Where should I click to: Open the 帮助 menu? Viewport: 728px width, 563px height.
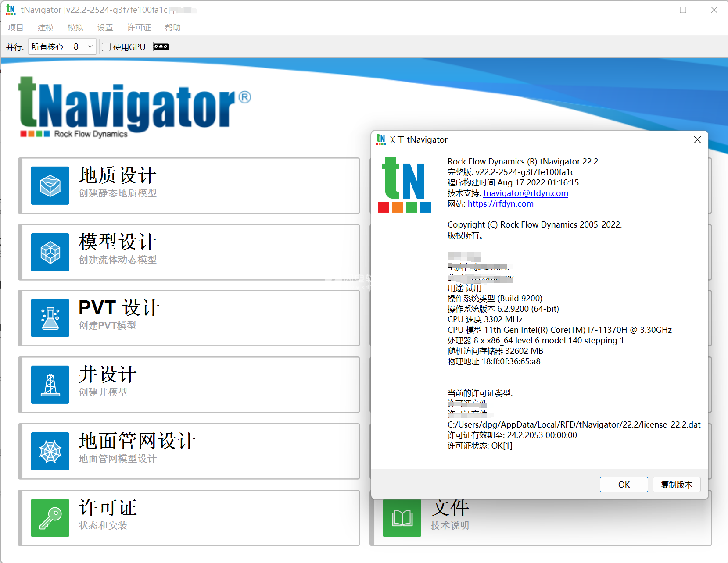(172, 27)
